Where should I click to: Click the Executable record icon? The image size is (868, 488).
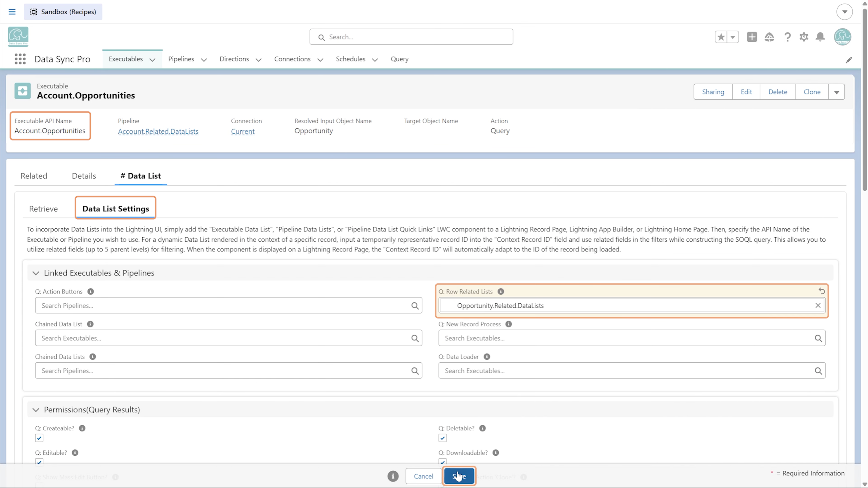coord(23,91)
